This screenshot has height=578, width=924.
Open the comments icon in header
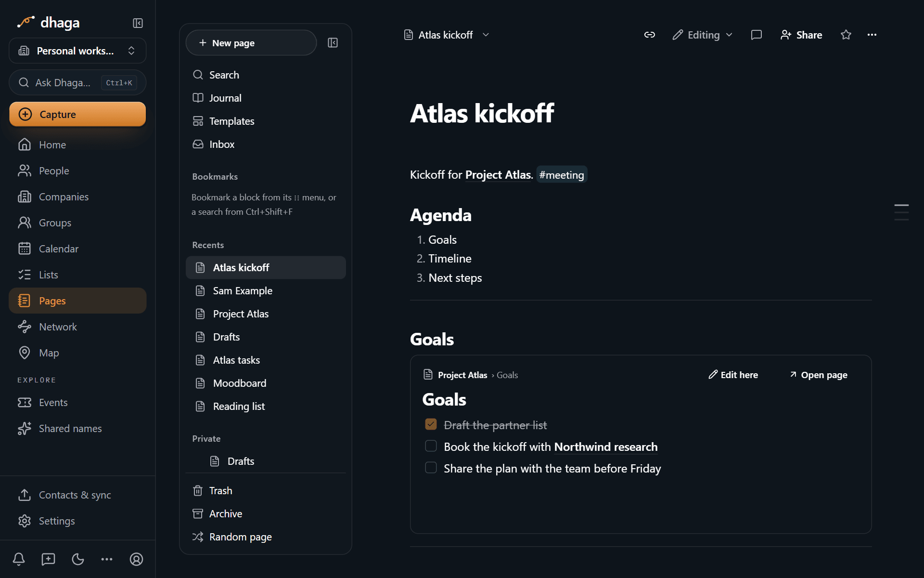(757, 35)
